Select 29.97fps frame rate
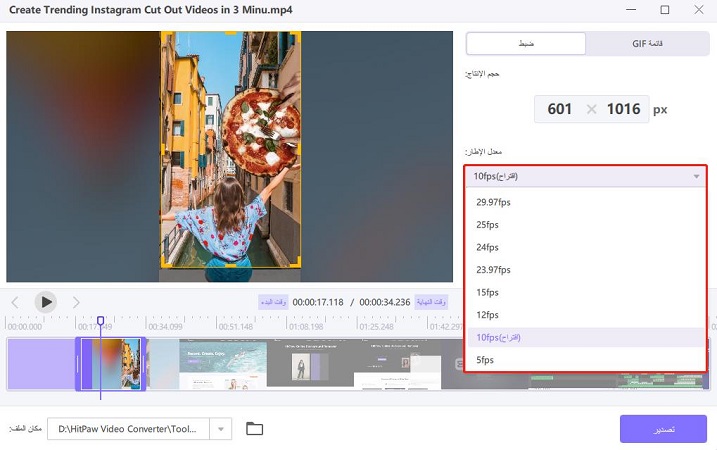717x450 pixels. [586, 202]
